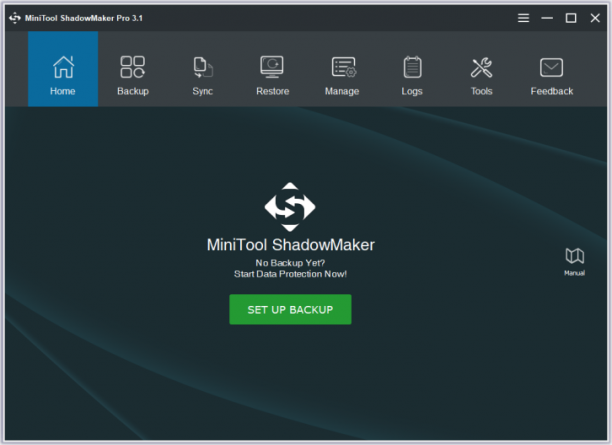The image size is (612, 445).
Task: Click the 'MiniTool ShadowMaker' heading text
Action: tap(290, 245)
